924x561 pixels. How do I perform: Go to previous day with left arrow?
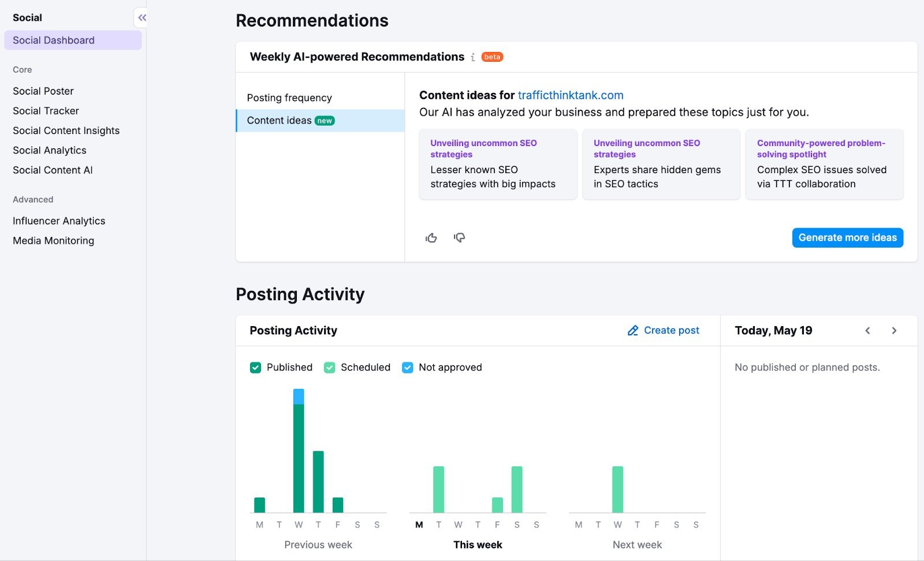[867, 331]
